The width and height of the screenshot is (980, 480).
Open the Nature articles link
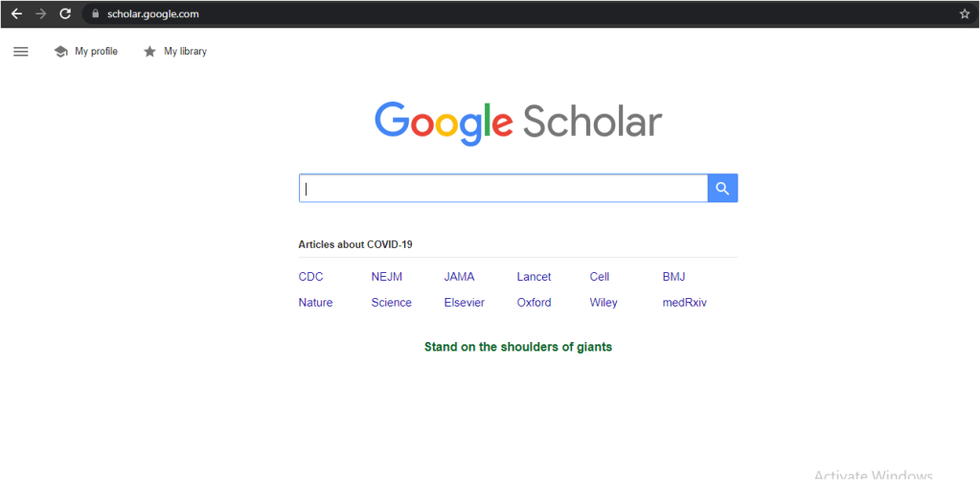(x=315, y=303)
